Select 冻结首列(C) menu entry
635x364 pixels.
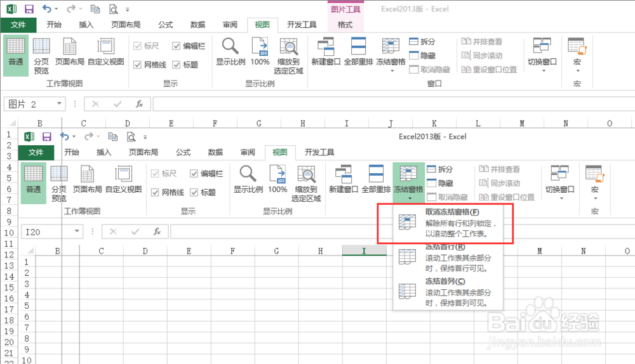pyautogui.click(x=448, y=292)
